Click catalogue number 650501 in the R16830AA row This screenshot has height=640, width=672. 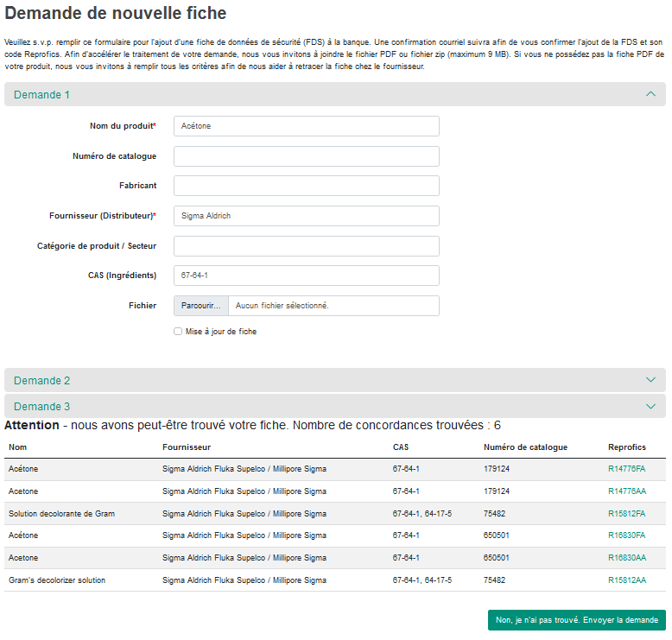tap(497, 558)
